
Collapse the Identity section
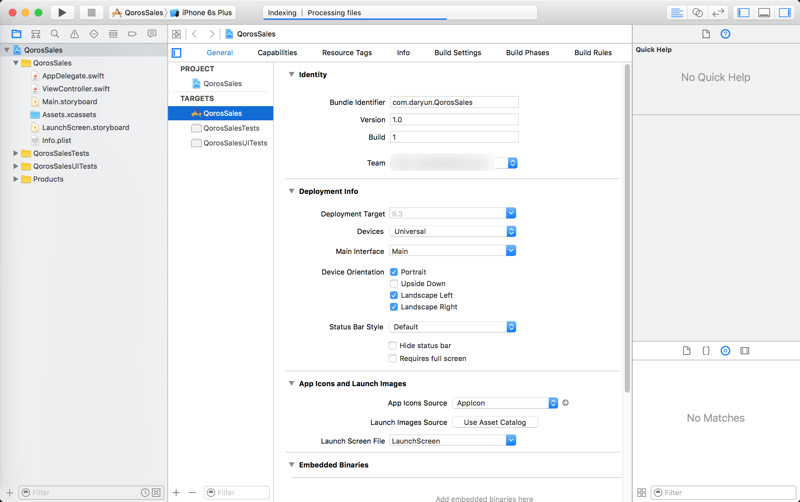tap(291, 74)
